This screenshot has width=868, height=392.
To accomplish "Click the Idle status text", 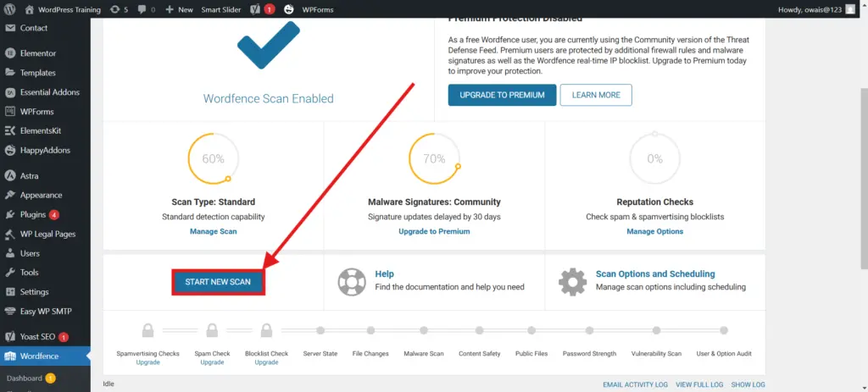I will tap(108, 384).
